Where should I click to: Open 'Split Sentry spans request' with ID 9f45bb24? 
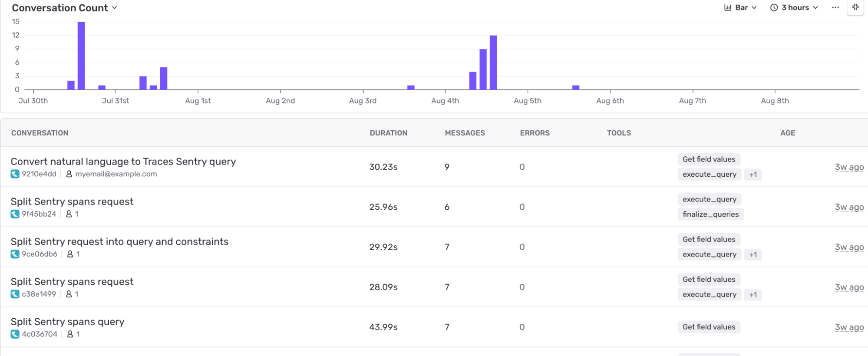pos(72,201)
